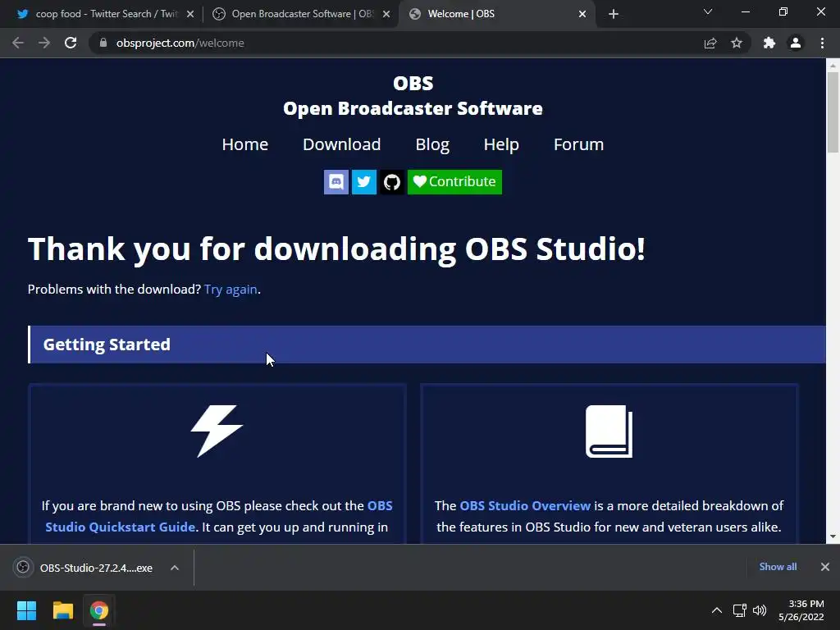Click the scrollbar down arrow

pyautogui.click(x=833, y=536)
